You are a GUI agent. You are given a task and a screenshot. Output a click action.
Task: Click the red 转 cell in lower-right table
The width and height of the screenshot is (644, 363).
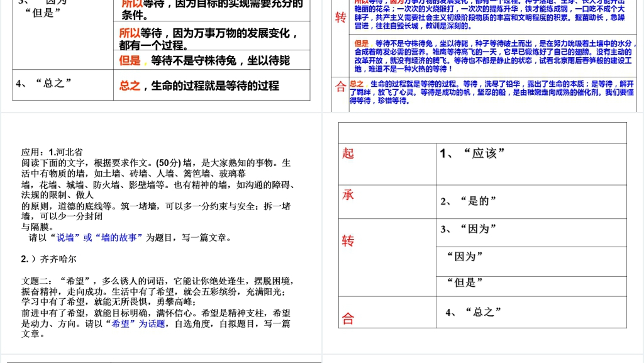pos(348,241)
